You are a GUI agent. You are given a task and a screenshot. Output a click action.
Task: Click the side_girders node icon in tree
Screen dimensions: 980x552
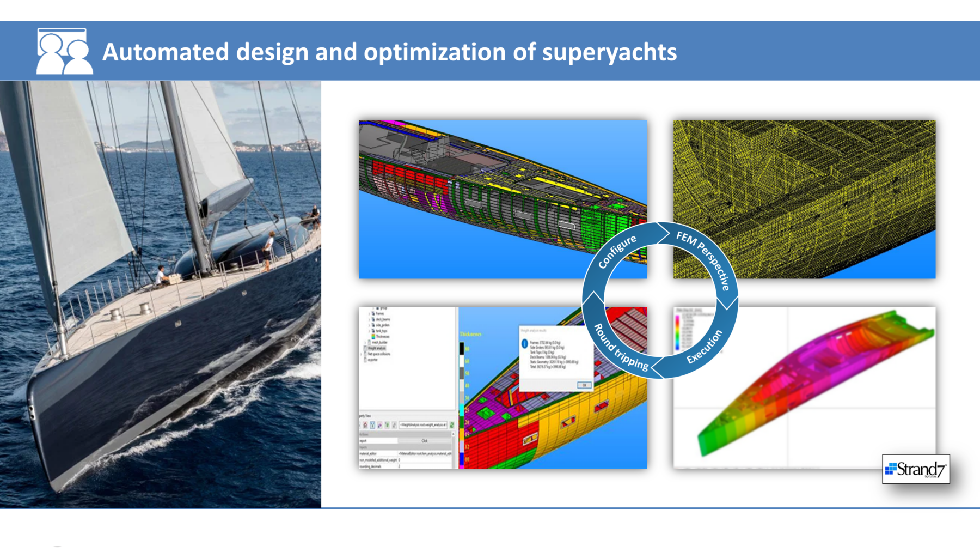373,325
